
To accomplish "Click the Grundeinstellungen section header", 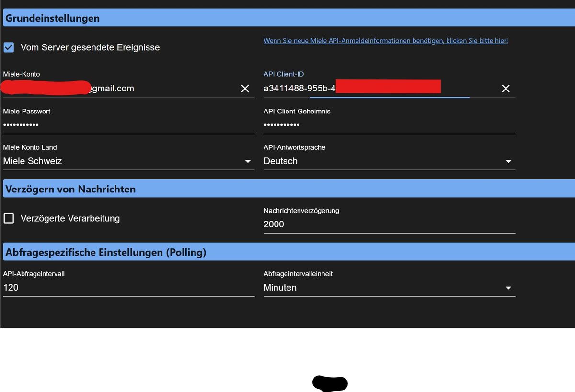I will [53, 18].
